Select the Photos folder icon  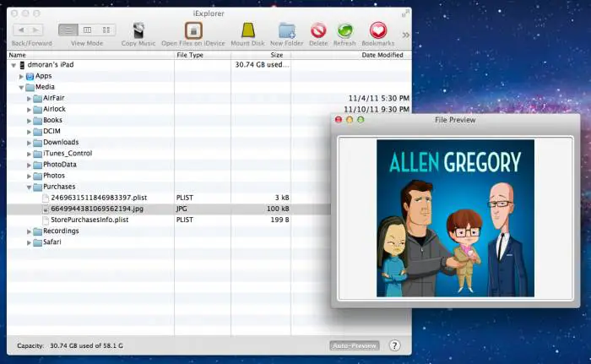click(37, 177)
